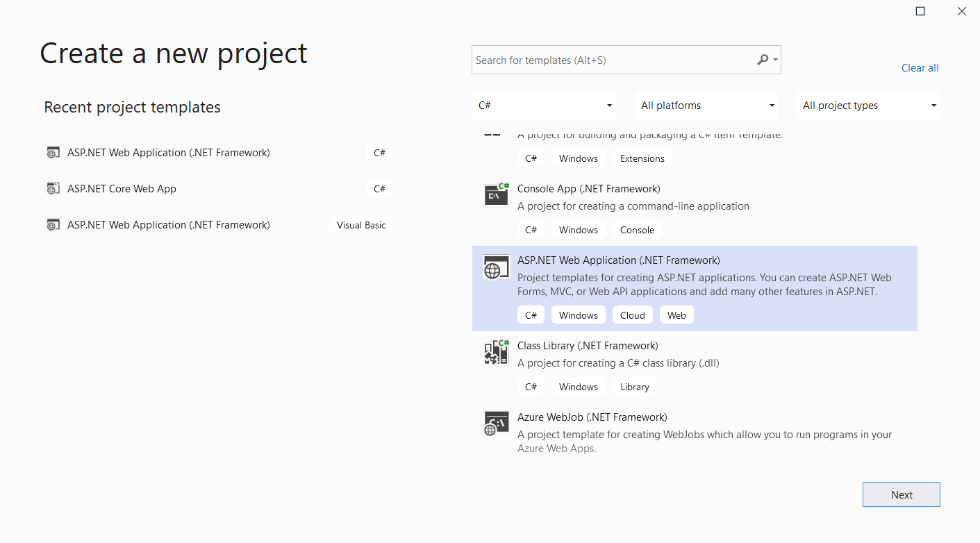
Task: Click the Visual Basic language tag
Action: (x=361, y=225)
